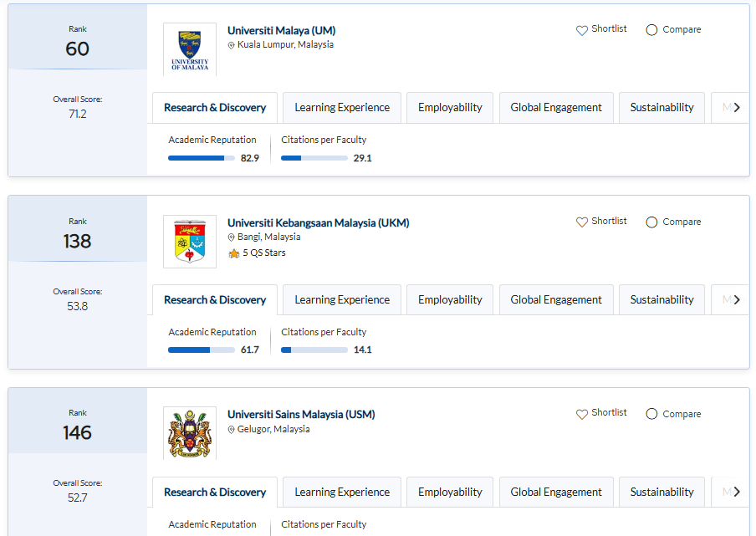Open Global Engagement tab for USM

pyautogui.click(x=556, y=493)
